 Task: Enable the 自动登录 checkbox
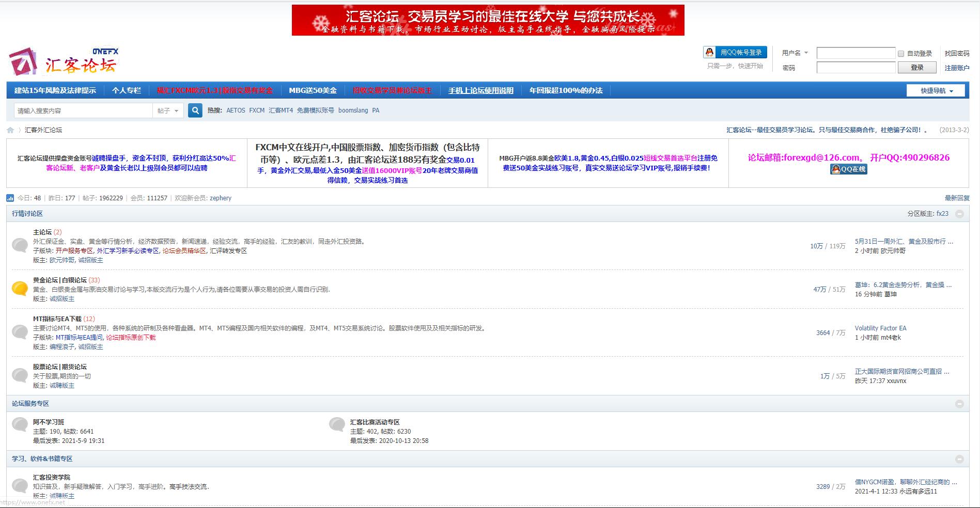(x=901, y=54)
